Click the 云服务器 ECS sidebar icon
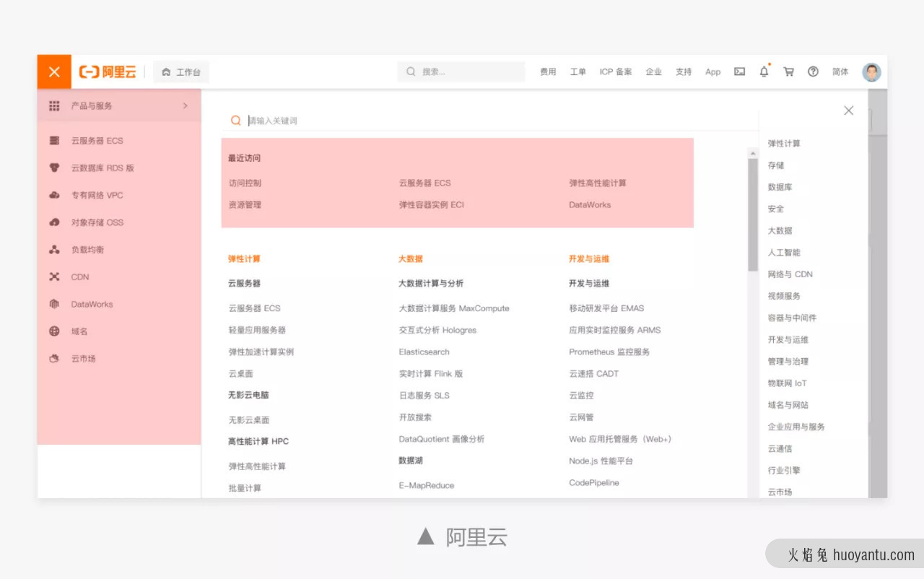The width and height of the screenshot is (924, 579). point(54,141)
